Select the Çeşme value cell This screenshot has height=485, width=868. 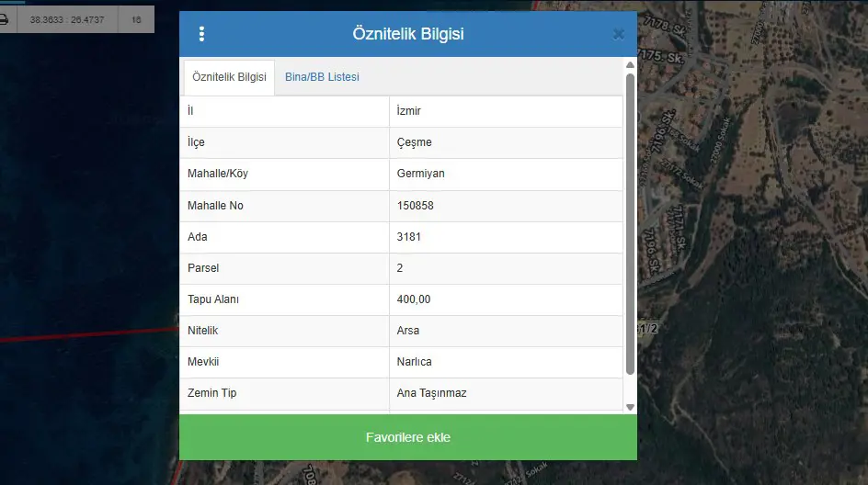(506, 142)
